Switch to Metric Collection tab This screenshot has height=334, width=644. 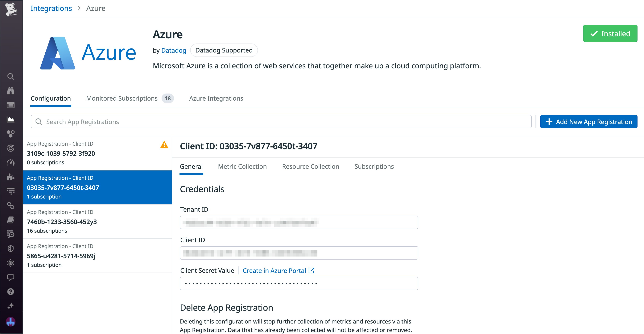pyautogui.click(x=242, y=167)
